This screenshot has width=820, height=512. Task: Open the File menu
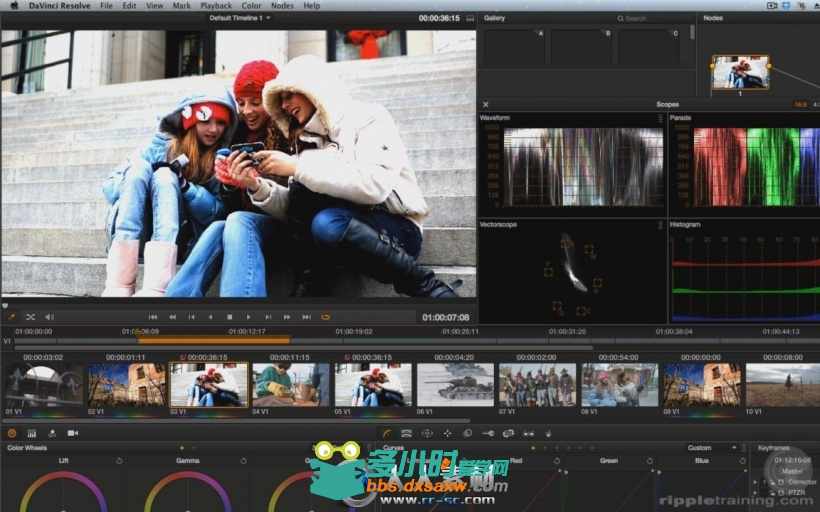pos(106,6)
